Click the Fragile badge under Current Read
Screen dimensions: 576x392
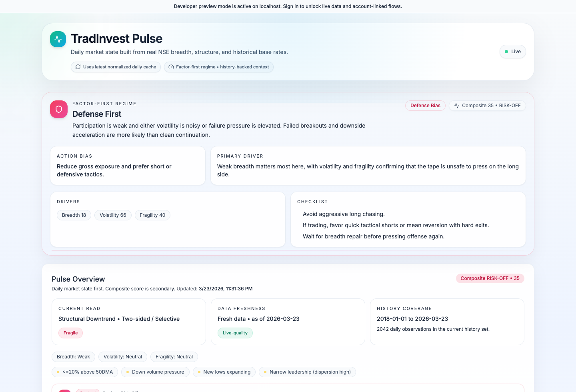coord(70,333)
